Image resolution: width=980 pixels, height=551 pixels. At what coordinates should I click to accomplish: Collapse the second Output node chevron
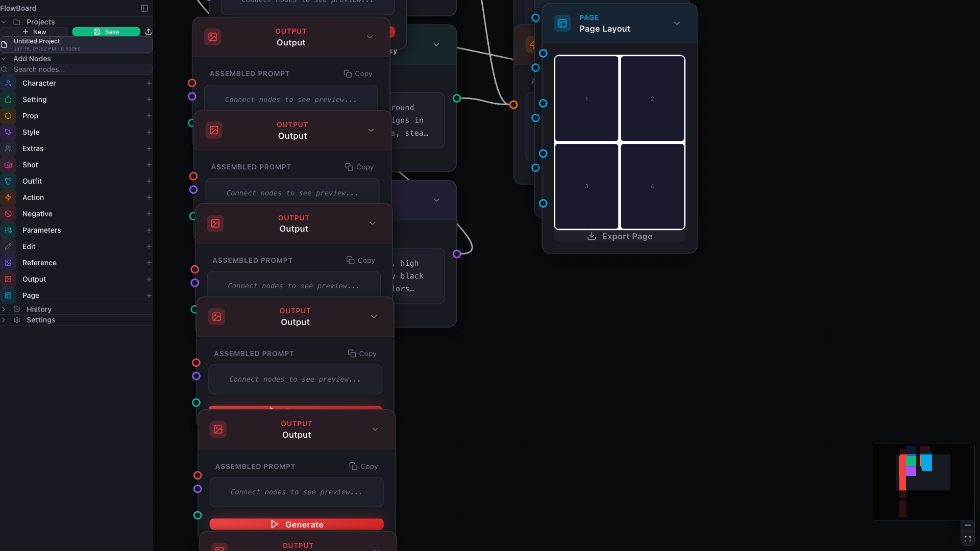coord(371,130)
